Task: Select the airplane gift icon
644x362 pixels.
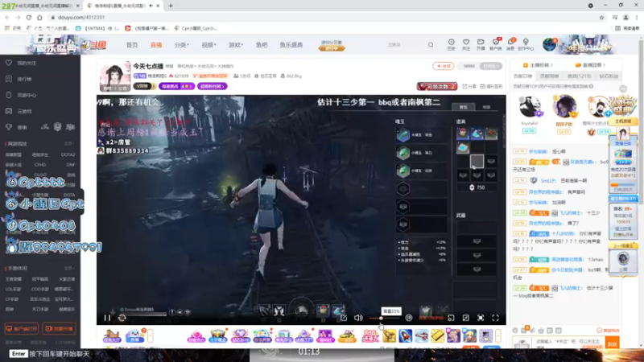Action: (421, 335)
